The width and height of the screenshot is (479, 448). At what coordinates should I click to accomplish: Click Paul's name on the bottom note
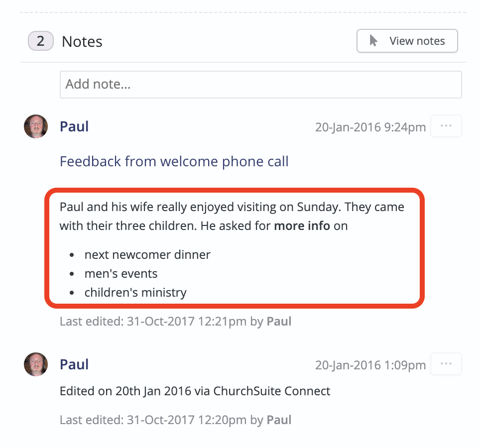74,364
